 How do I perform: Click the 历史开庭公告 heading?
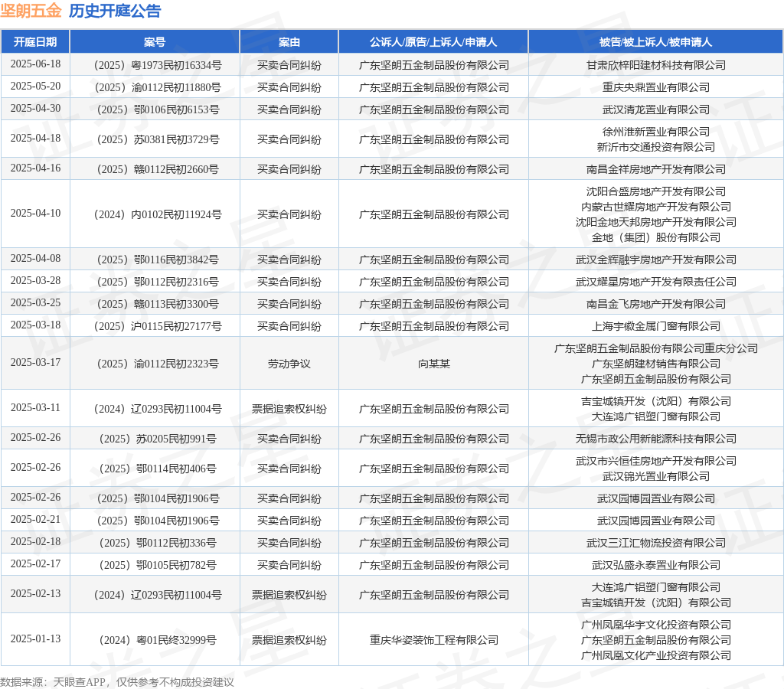115,11
